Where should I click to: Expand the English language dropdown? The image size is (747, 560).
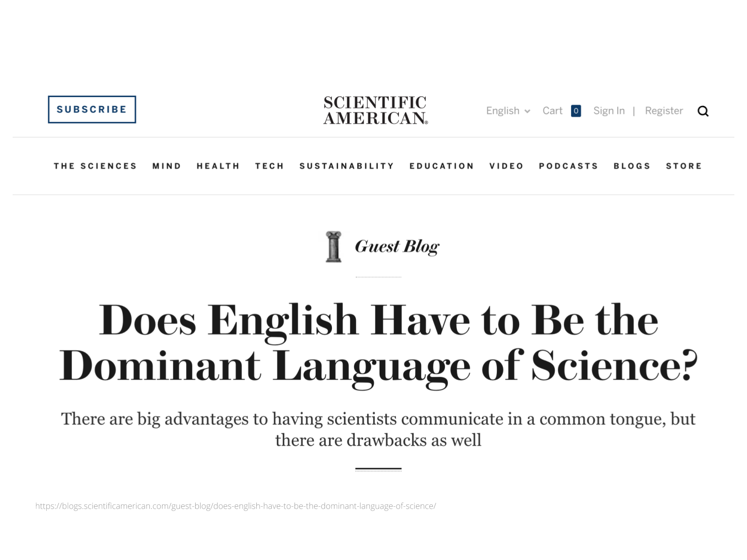click(x=508, y=111)
